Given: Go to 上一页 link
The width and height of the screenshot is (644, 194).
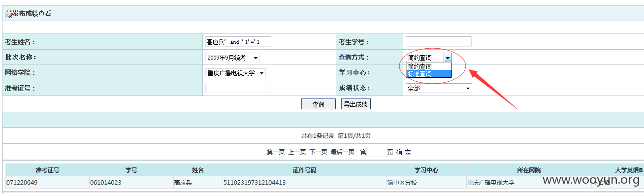Looking at the screenshot, I should click(x=297, y=152).
